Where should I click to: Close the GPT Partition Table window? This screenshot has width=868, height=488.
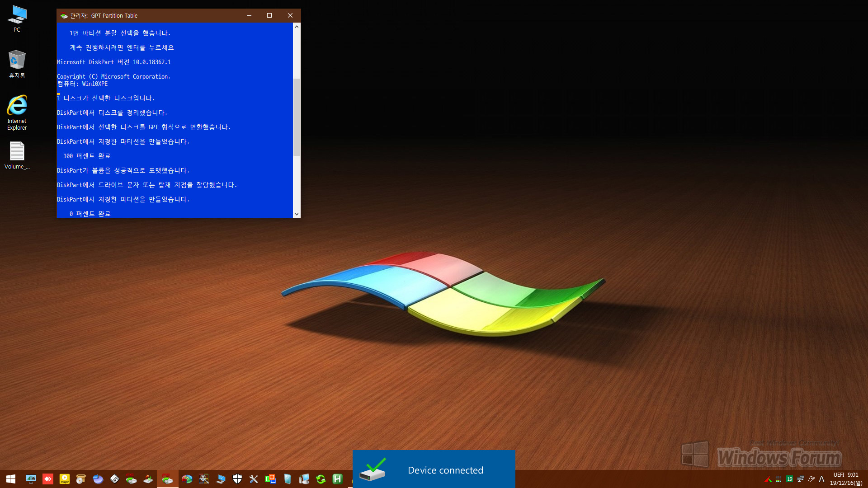[x=290, y=15]
